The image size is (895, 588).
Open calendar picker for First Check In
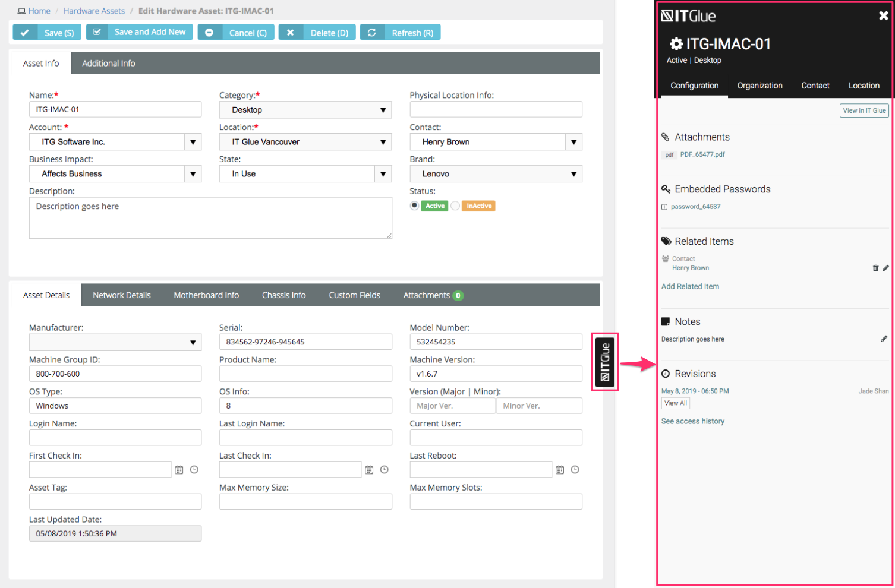[x=179, y=470]
